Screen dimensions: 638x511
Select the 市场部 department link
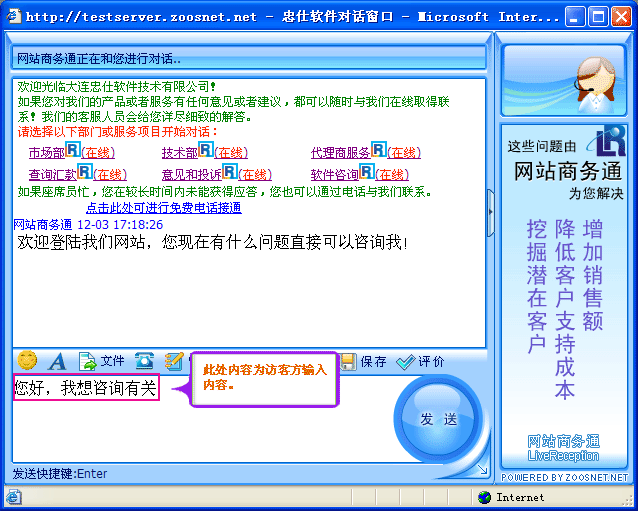tap(47, 153)
